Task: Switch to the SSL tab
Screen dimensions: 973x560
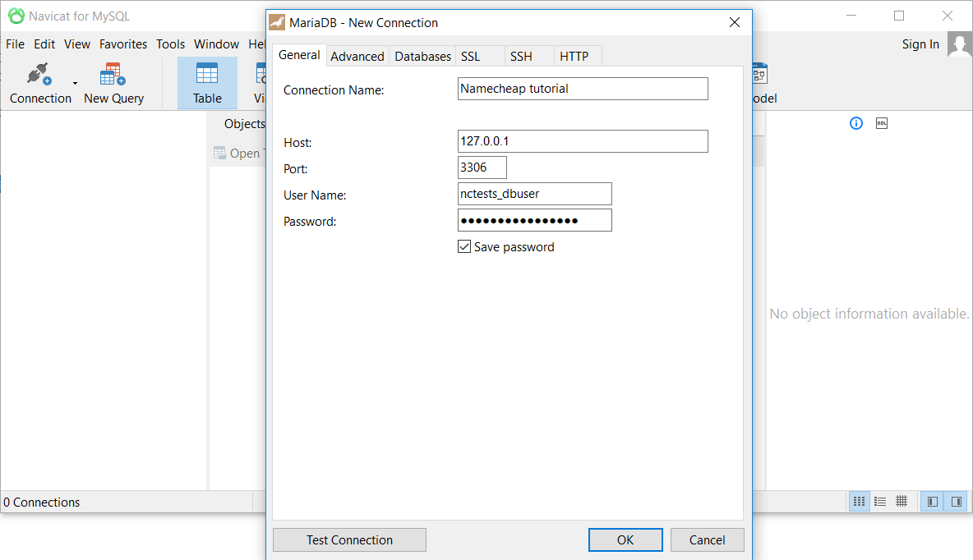Action: [x=480, y=57]
